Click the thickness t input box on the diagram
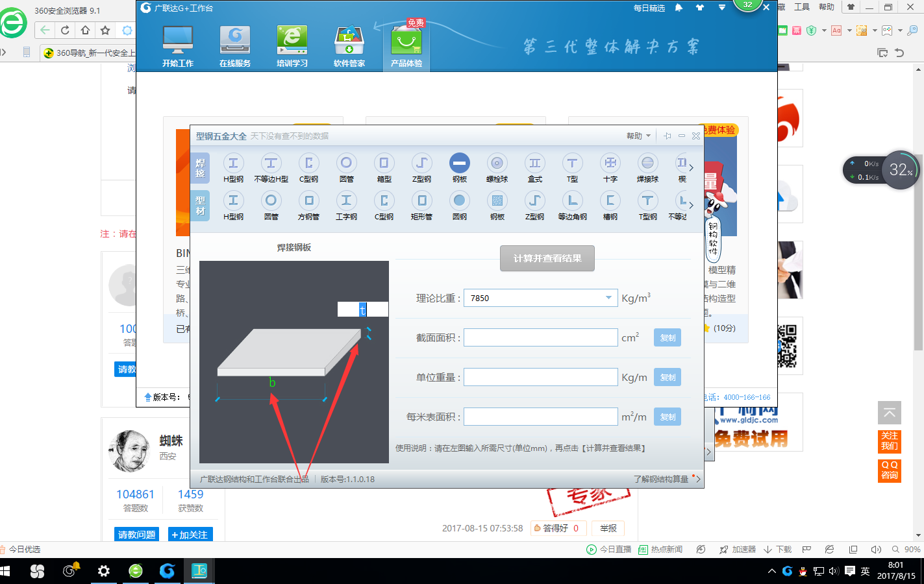 (x=362, y=310)
